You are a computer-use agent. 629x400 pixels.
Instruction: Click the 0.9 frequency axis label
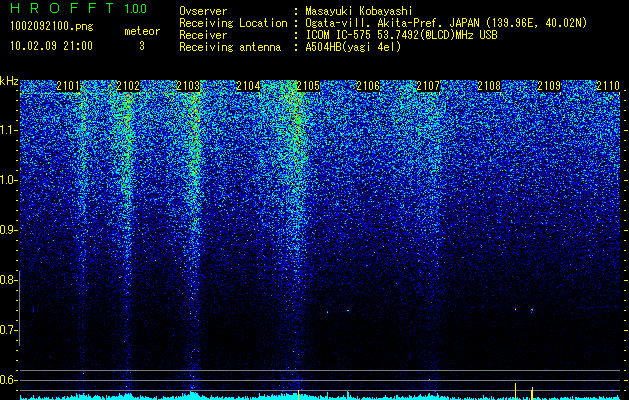pos(9,230)
